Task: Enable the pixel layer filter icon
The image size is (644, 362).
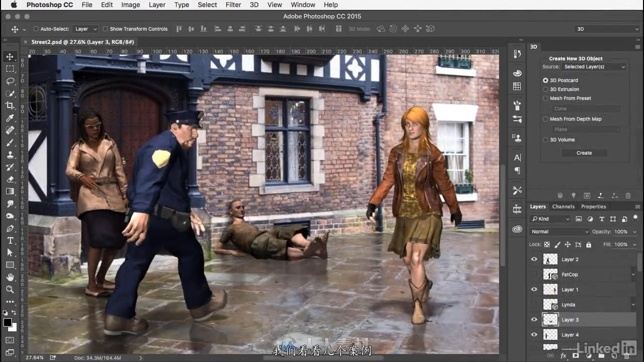Action: pos(579,219)
